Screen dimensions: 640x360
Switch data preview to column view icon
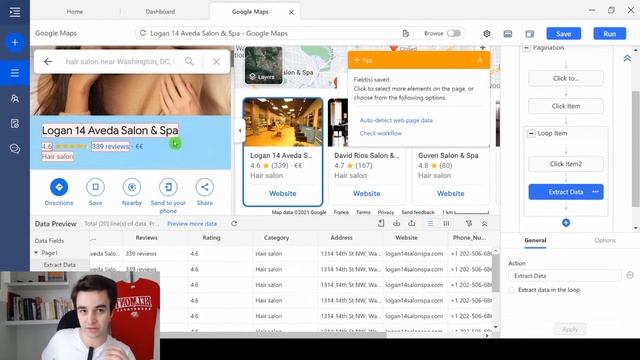[446, 224]
